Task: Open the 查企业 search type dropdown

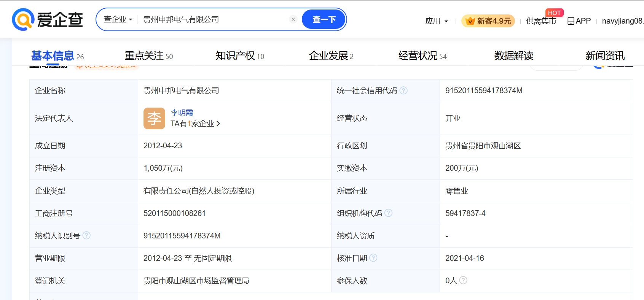Action: pyautogui.click(x=118, y=19)
